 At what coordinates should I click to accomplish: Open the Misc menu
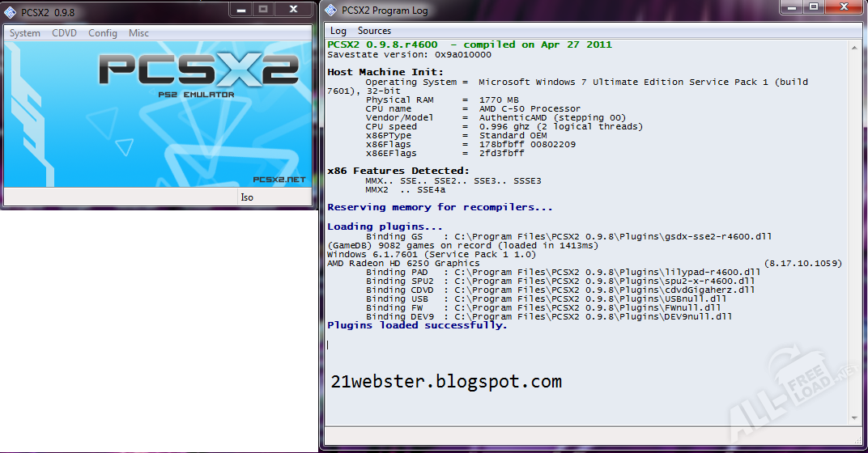(x=138, y=33)
